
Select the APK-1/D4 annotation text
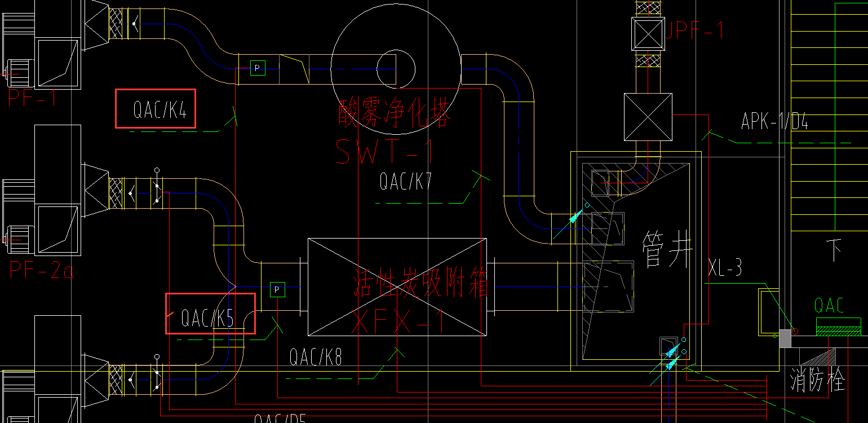(774, 121)
